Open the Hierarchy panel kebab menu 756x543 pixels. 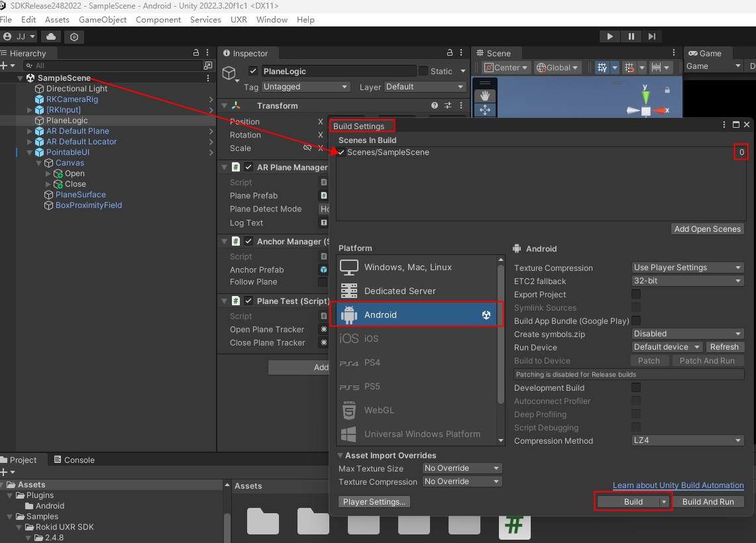pos(208,52)
